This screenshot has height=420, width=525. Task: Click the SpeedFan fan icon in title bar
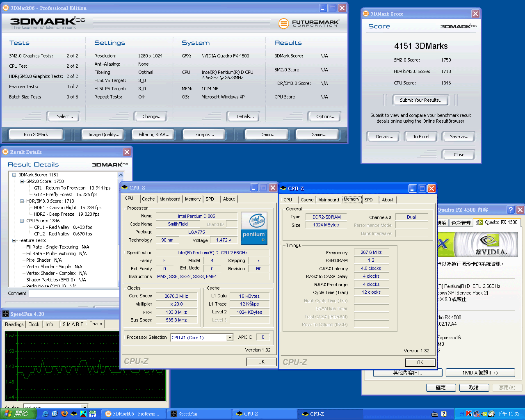[6, 314]
